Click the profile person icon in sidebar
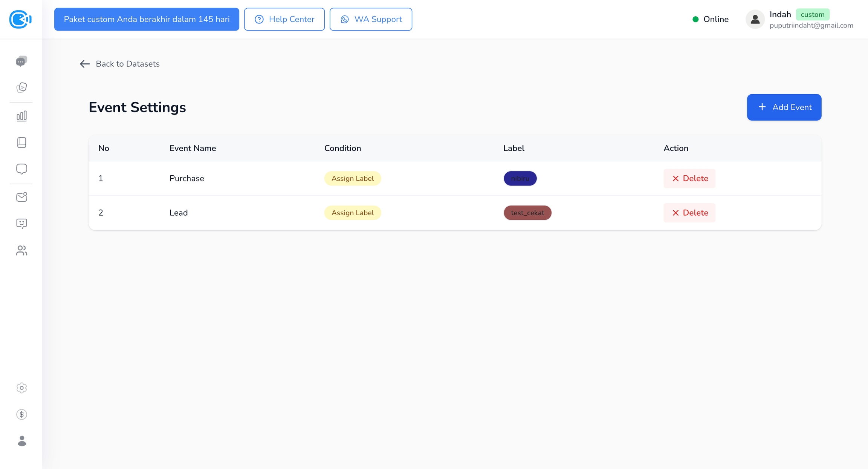This screenshot has height=469, width=868. [x=21, y=441]
